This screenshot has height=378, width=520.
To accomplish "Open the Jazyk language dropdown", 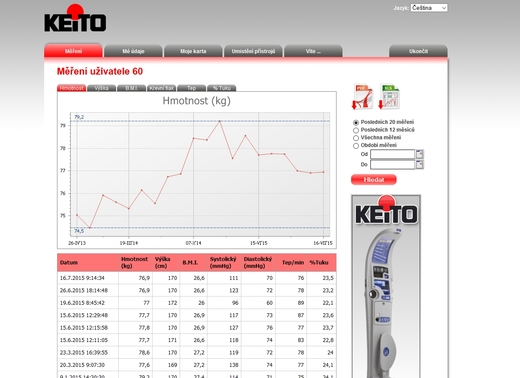I will click(429, 8).
